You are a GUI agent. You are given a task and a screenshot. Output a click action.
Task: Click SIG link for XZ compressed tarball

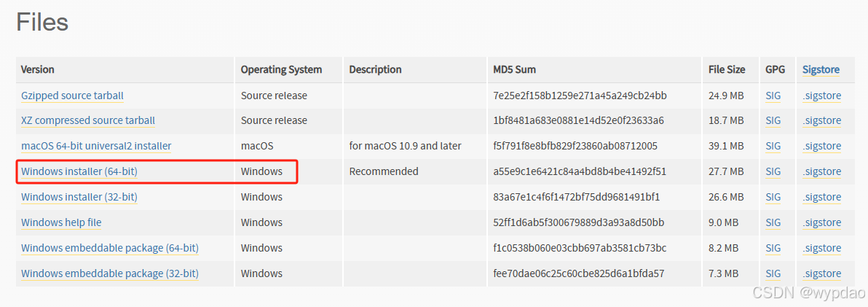tap(773, 120)
